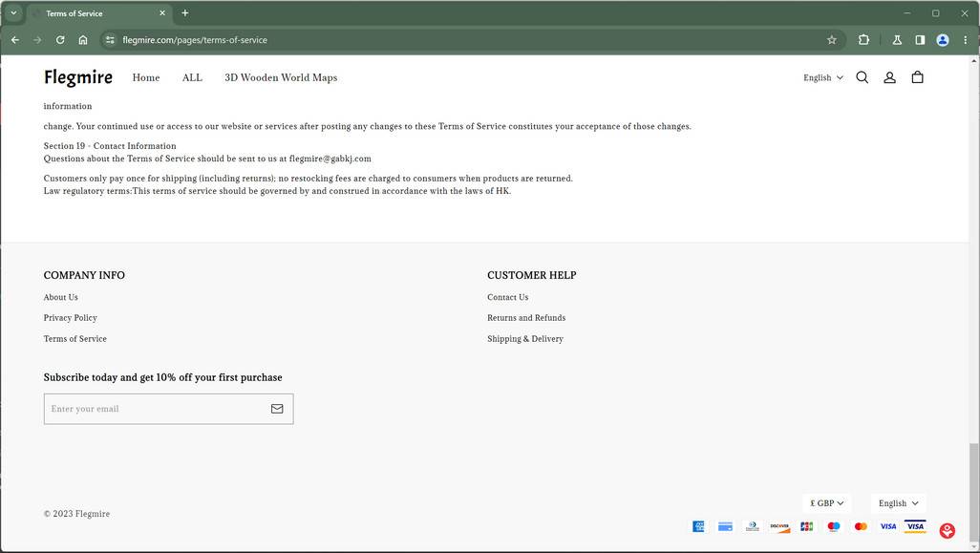Go back to the previous page
Image resolution: width=980 pixels, height=553 pixels.
tap(15, 40)
